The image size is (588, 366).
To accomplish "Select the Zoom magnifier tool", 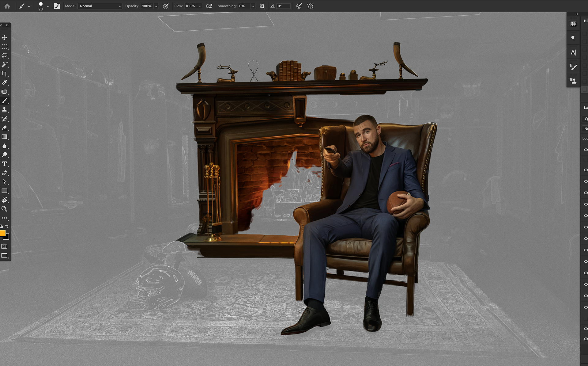I will pyautogui.click(x=4, y=209).
